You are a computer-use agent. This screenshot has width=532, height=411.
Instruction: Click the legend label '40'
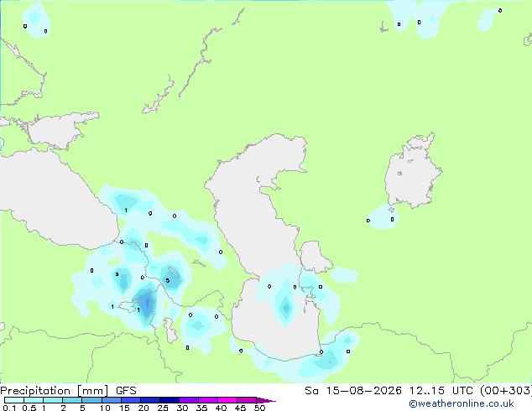point(222,408)
